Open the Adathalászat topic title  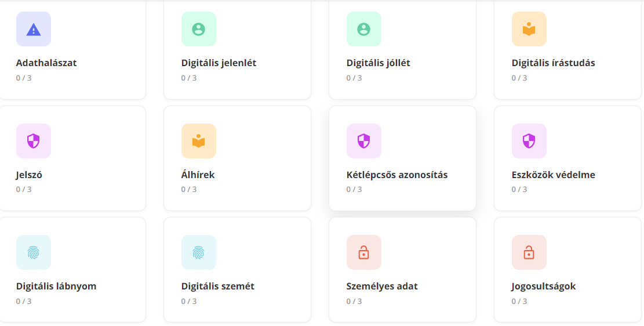tap(46, 63)
